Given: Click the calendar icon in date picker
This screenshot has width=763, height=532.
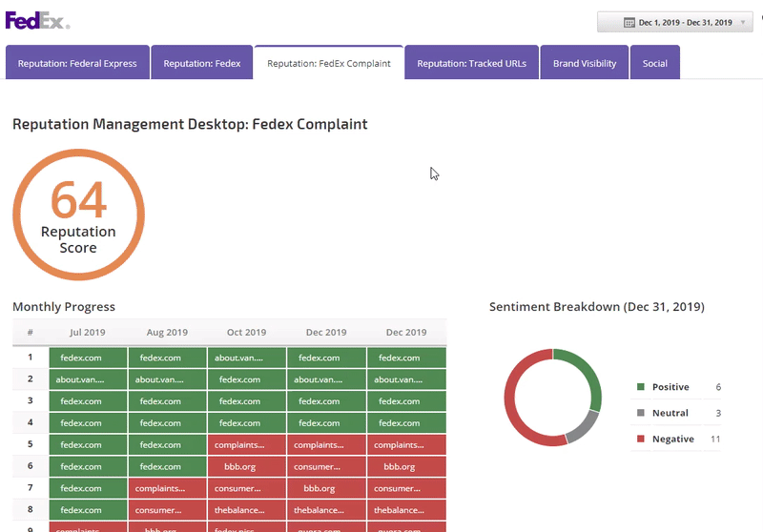Looking at the screenshot, I should (x=629, y=22).
